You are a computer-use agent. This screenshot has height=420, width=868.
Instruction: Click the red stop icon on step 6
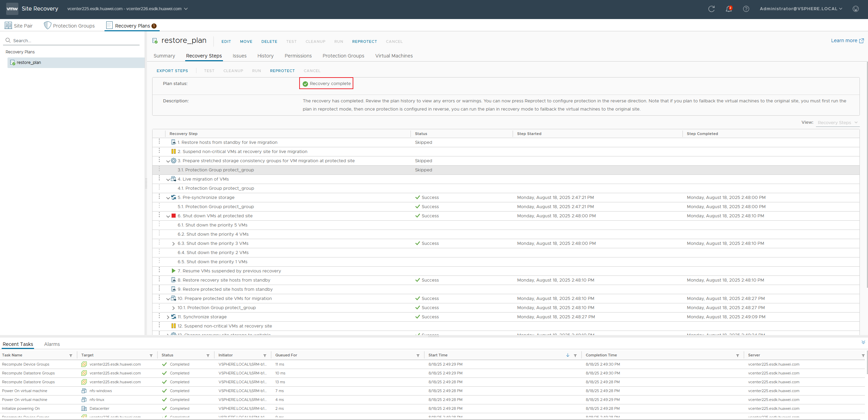click(x=174, y=216)
